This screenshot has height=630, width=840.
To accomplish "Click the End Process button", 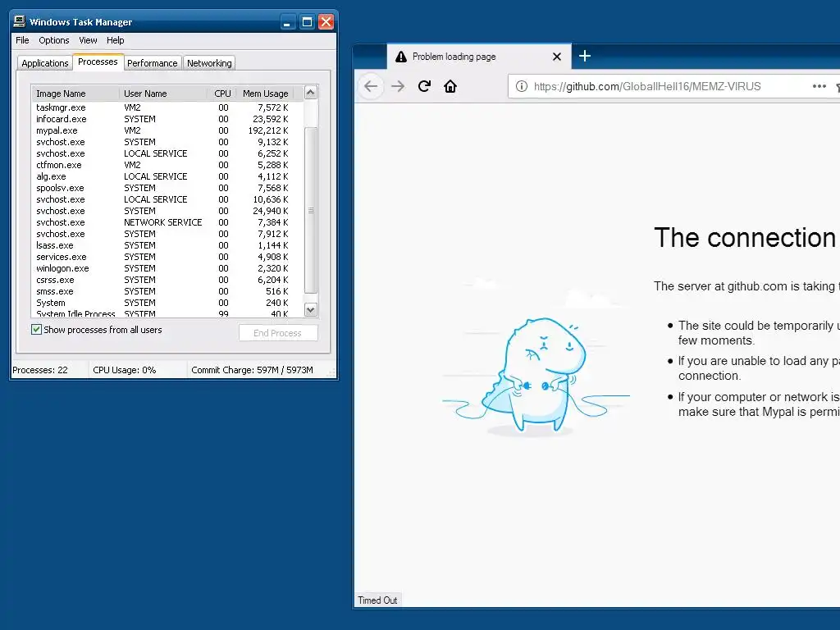I will [278, 333].
